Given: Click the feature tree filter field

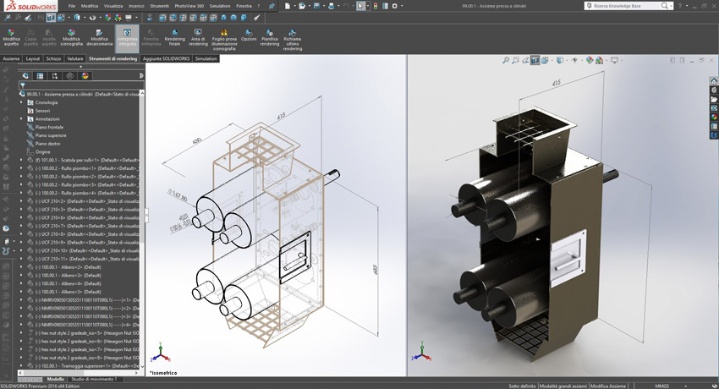Looking at the screenshot, I should pyautogui.click(x=80, y=85).
